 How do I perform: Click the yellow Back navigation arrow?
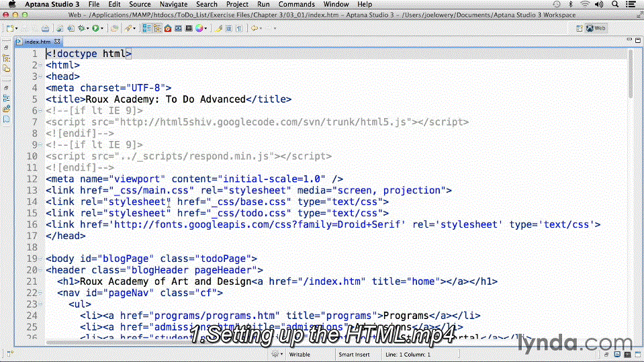(x=255, y=28)
